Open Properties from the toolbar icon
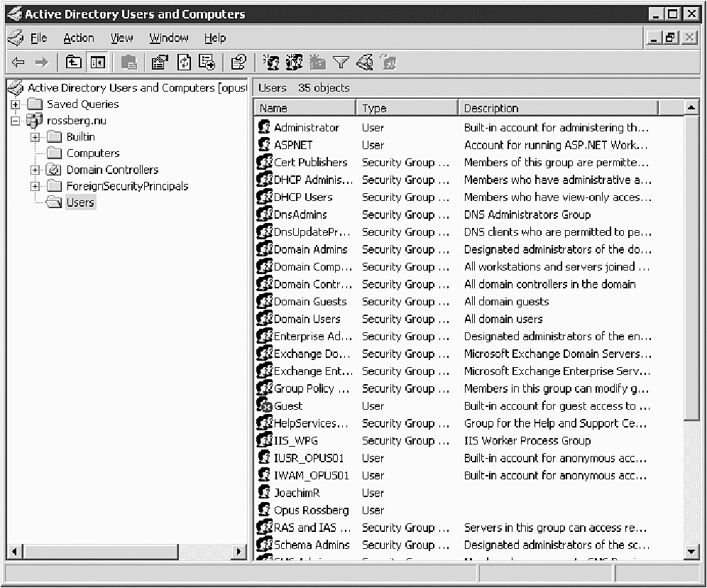 (160, 62)
